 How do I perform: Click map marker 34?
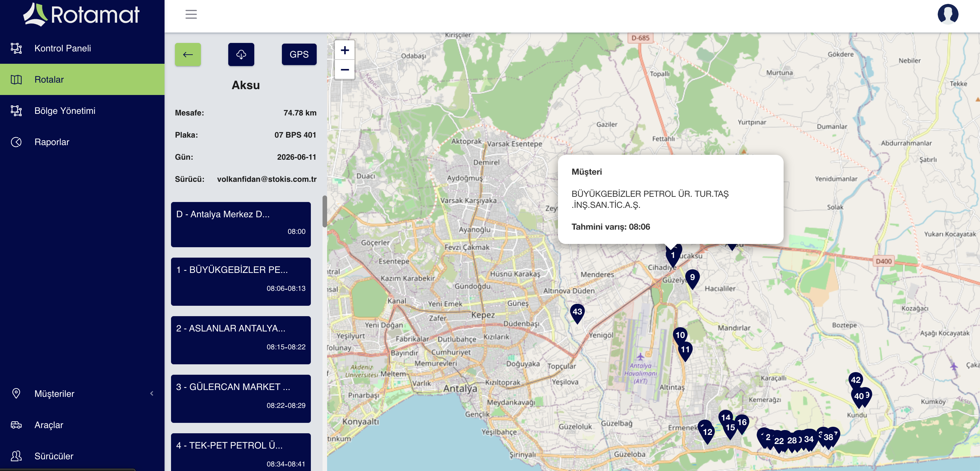pyautogui.click(x=808, y=440)
